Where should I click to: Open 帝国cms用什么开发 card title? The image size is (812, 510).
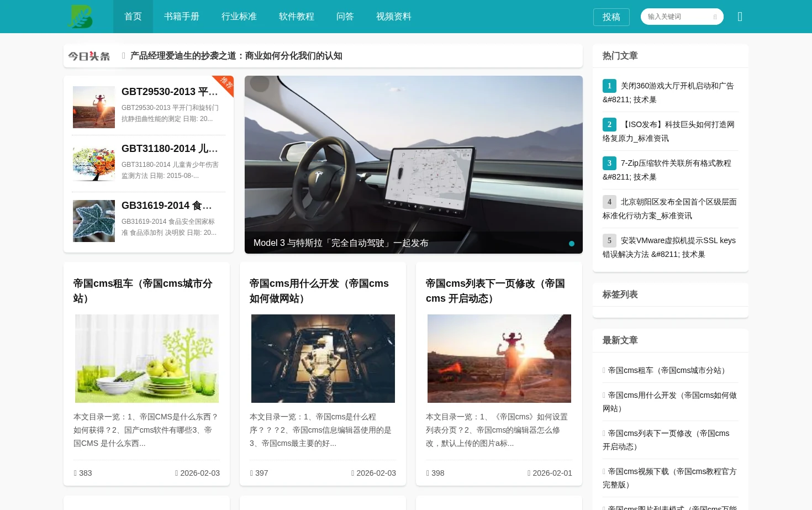point(319,291)
